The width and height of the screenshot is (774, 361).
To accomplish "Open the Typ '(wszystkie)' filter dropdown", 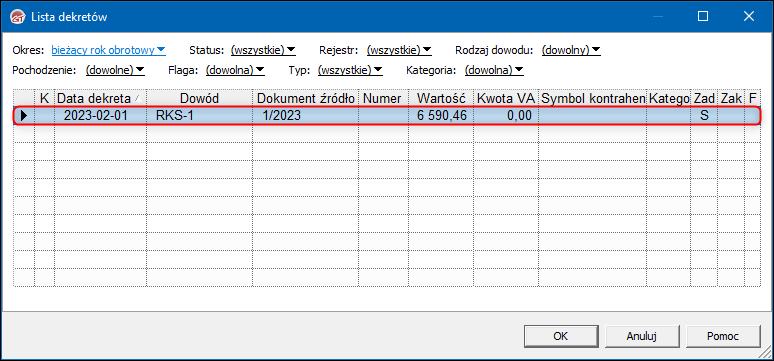I will click(350, 70).
